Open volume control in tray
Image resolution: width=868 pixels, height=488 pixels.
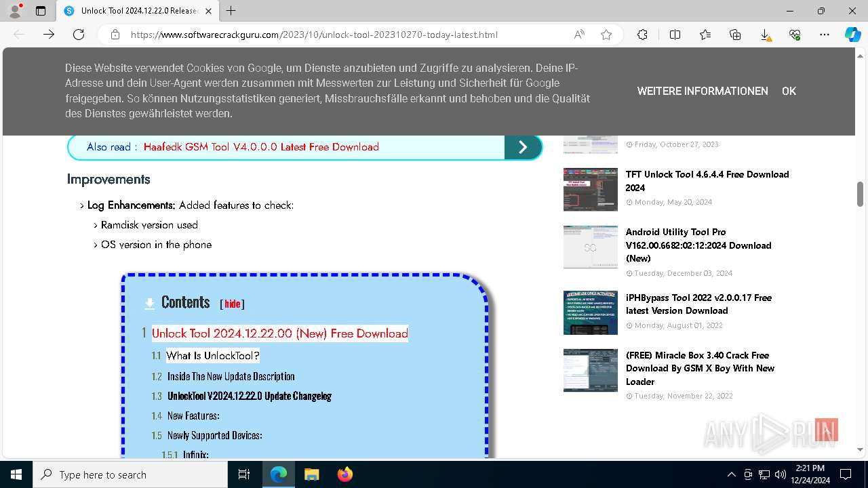[780, 474]
